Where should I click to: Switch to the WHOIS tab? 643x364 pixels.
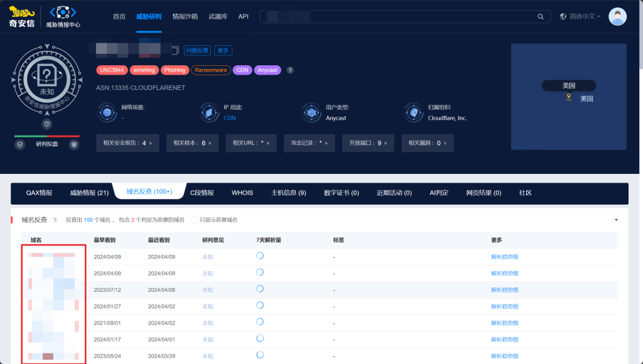tap(242, 193)
